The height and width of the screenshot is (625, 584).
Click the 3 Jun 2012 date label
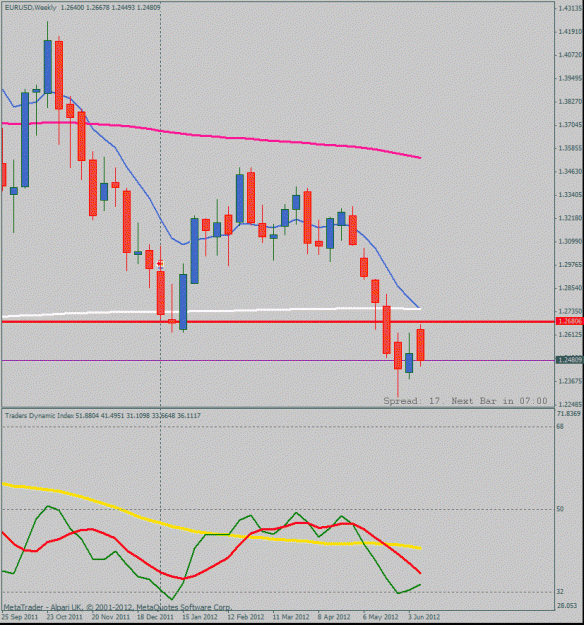424,617
